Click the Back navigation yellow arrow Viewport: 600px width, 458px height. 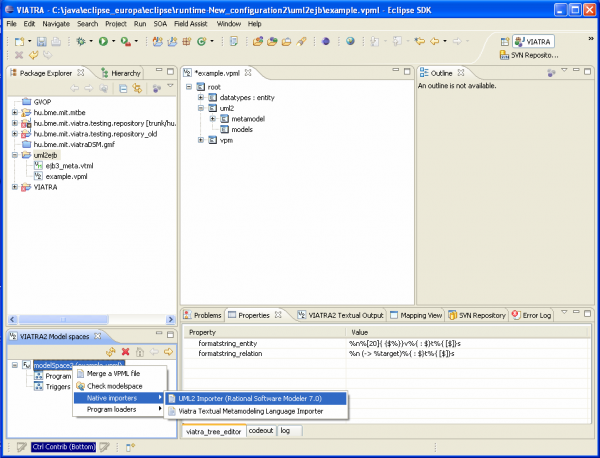pyautogui.click(x=435, y=41)
